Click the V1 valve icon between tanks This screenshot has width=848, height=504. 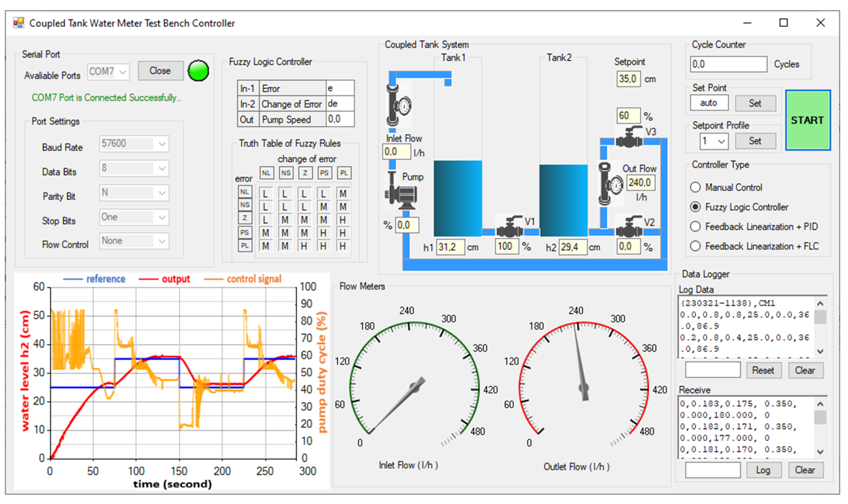[510, 227]
